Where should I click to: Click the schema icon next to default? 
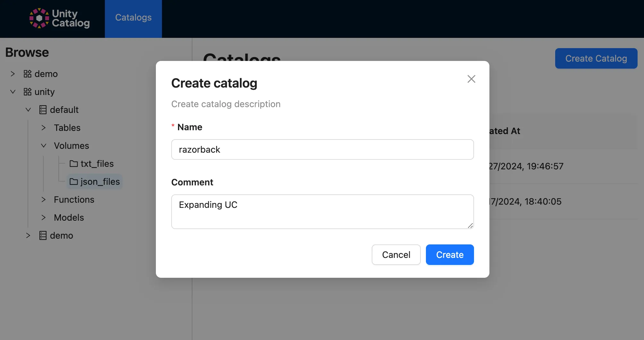tap(42, 110)
